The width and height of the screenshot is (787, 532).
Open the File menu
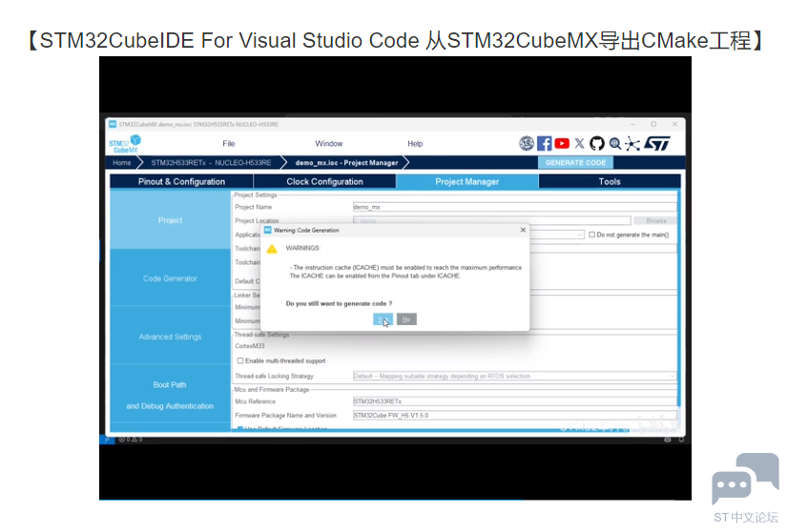(x=229, y=144)
